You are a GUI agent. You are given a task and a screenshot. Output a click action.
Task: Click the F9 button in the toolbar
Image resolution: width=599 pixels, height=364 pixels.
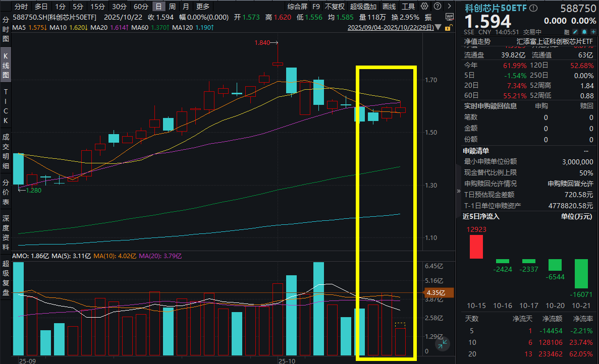click(316, 7)
